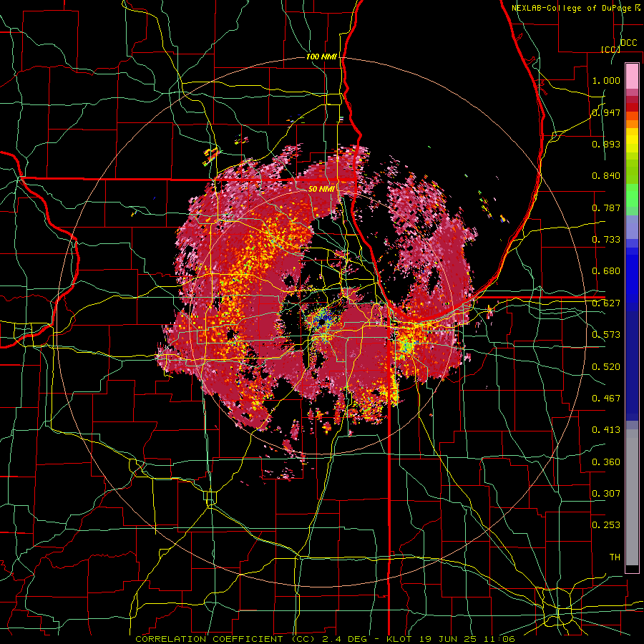Select the 0.573 scale label
This screenshot has height=644, width=644.
[606, 335]
